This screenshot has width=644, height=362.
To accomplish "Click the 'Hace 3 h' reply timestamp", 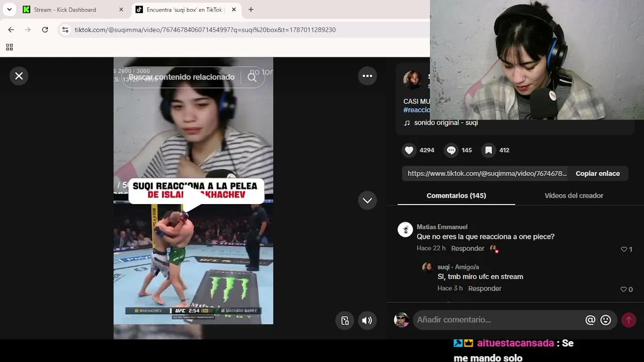I will [450, 289].
